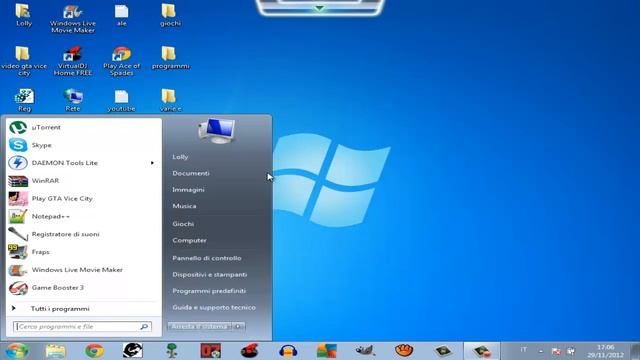Open the red vinyl VirtualDJ taskbar icon
Viewport: 640px width, 360px height.
pos(249,351)
